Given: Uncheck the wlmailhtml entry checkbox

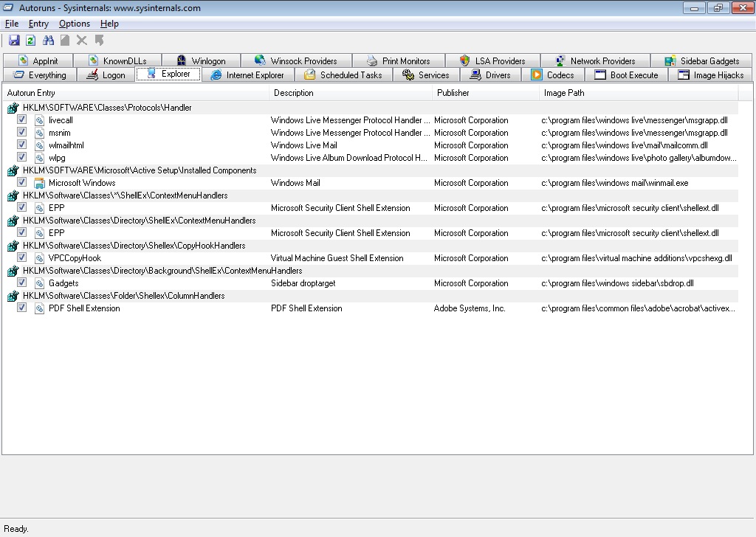Looking at the screenshot, I should click(21, 145).
